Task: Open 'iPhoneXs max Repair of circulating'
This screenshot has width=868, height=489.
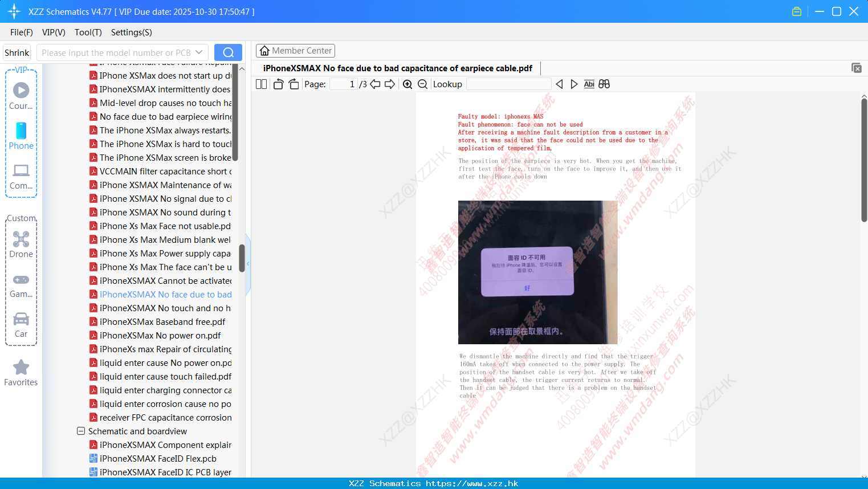Action: click(x=165, y=349)
